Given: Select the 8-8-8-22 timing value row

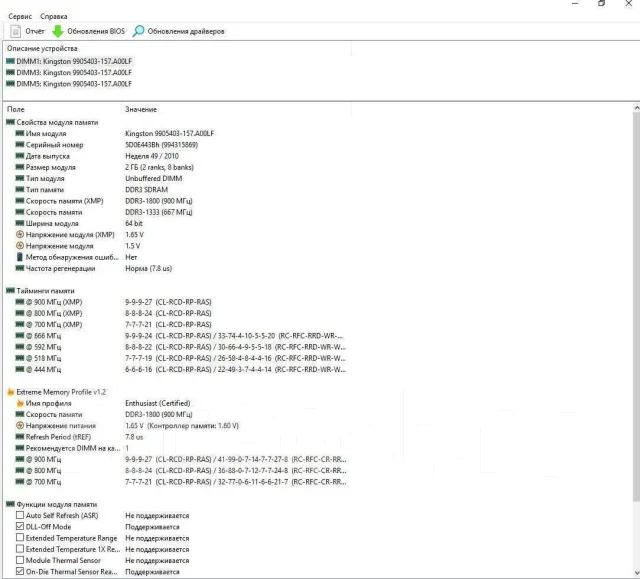Looking at the screenshot, I should 235,347.
